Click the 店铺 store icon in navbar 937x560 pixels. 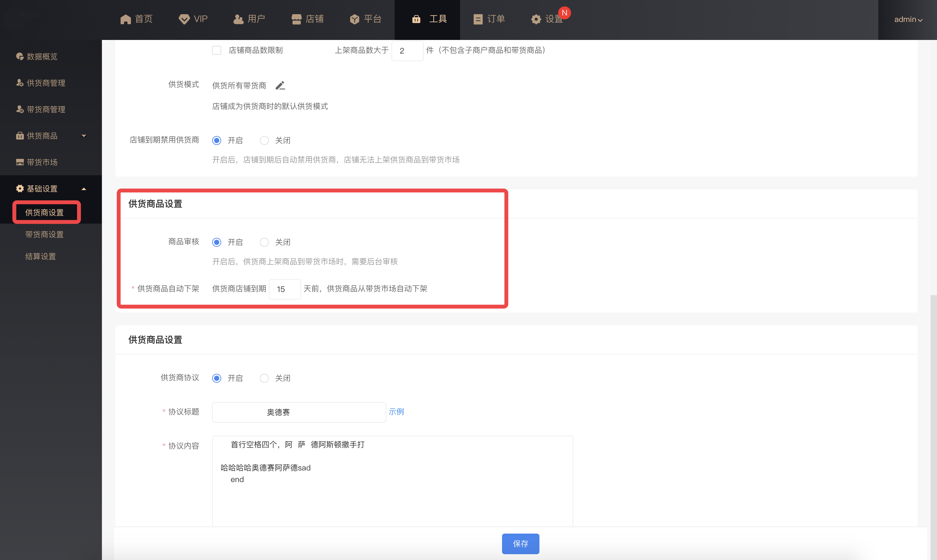click(296, 19)
